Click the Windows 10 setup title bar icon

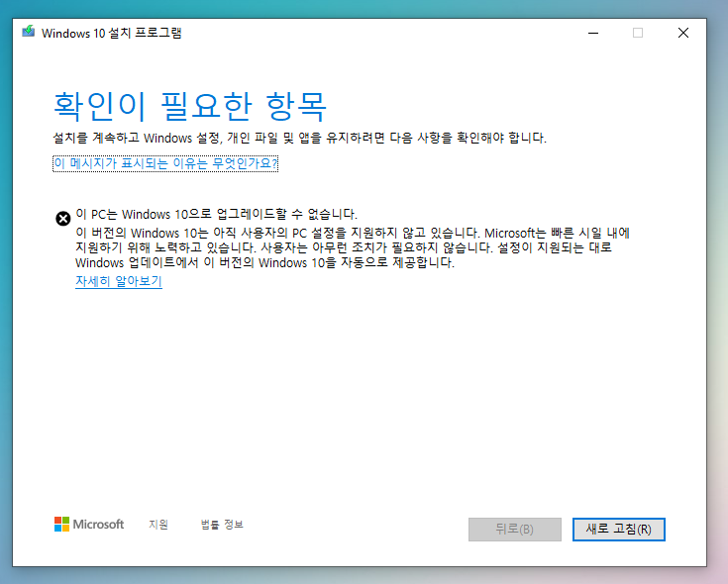(29, 32)
